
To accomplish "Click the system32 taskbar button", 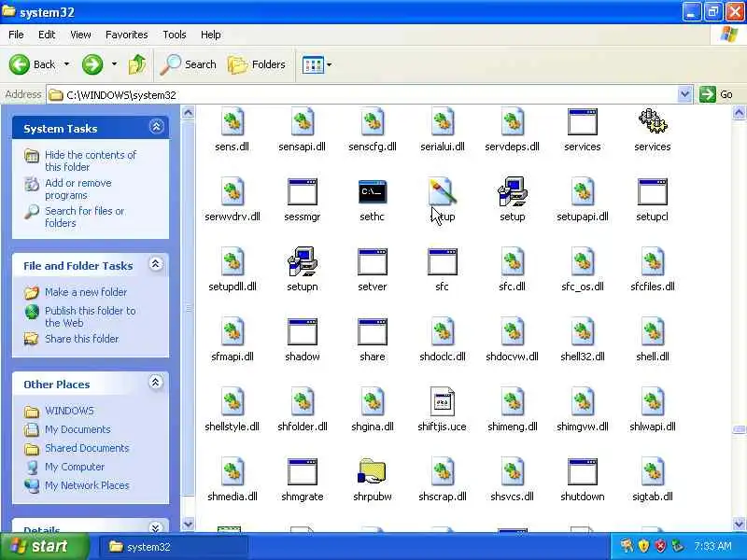I will [x=174, y=547].
